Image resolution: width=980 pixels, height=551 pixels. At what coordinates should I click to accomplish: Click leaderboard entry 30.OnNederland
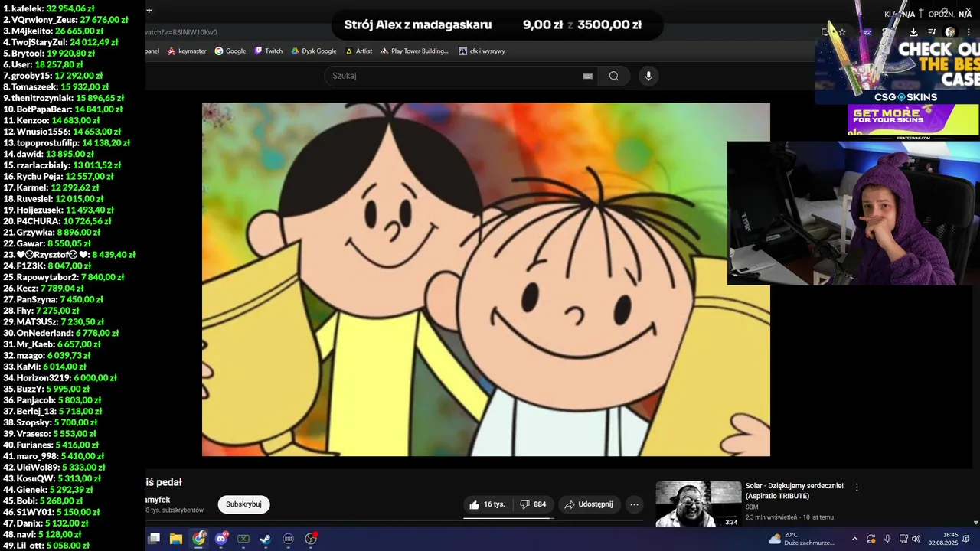(61, 333)
